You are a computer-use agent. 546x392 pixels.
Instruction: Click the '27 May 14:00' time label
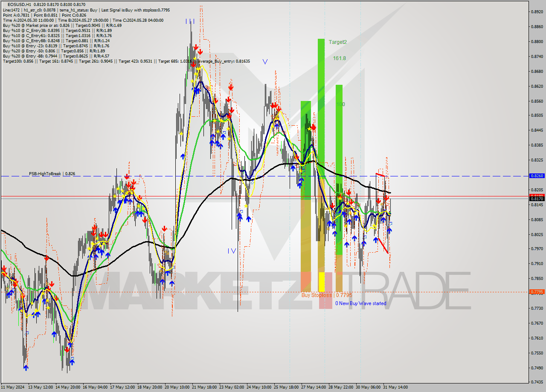click(x=314, y=387)
